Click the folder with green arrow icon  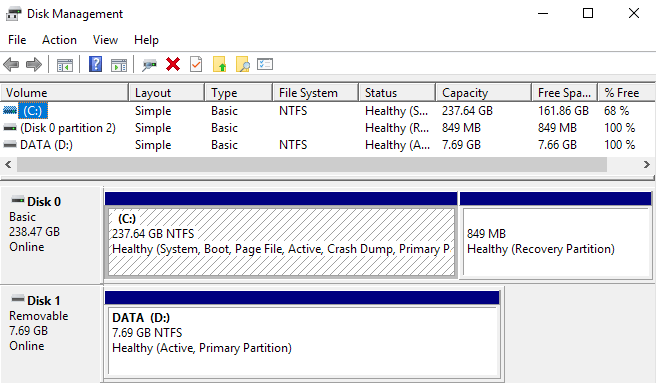click(219, 64)
